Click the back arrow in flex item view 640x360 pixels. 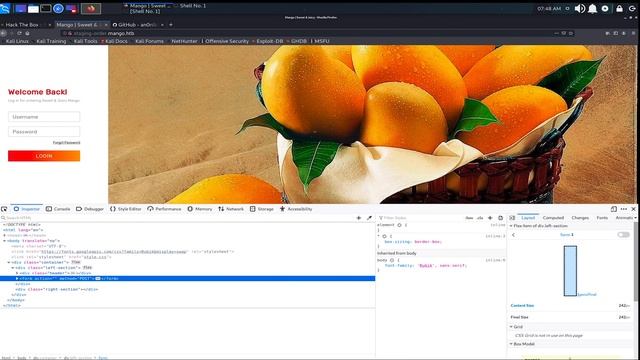click(x=513, y=235)
